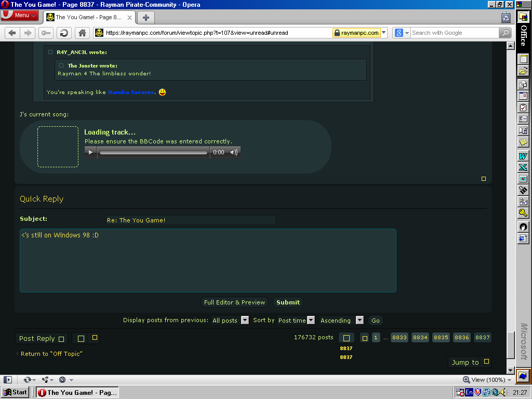Mute the audio player volume icon
This screenshot has height=399, width=532.
(234, 152)
